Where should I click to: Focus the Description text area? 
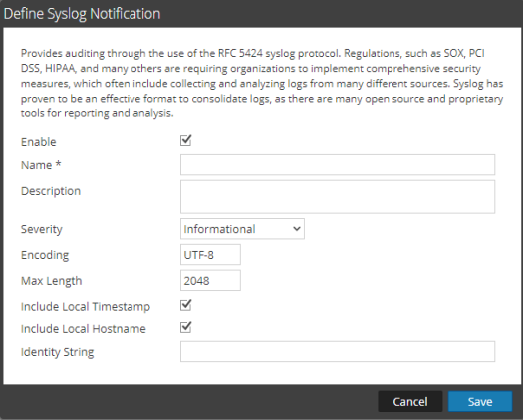(x=338, y=197)
